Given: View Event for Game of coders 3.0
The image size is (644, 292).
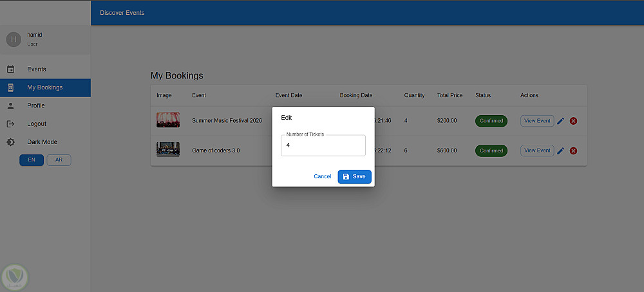Looking at the screenshot, I should (x=537, y=151).
